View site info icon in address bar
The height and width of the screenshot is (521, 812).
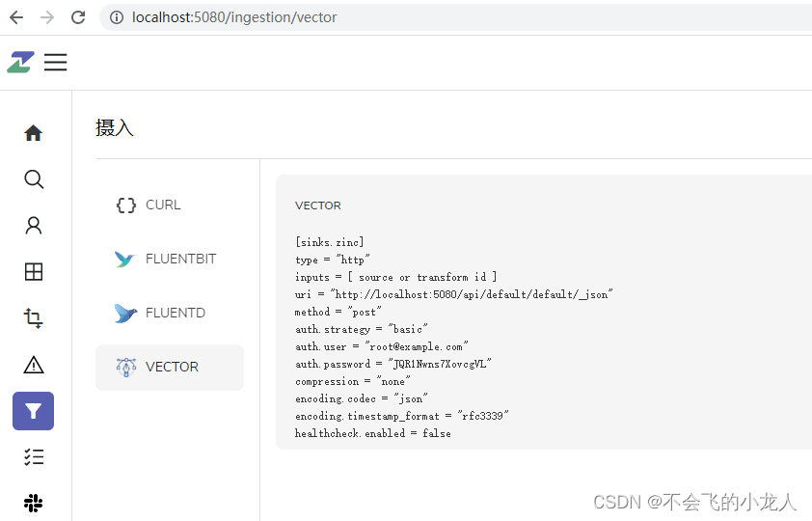point(117,17)
